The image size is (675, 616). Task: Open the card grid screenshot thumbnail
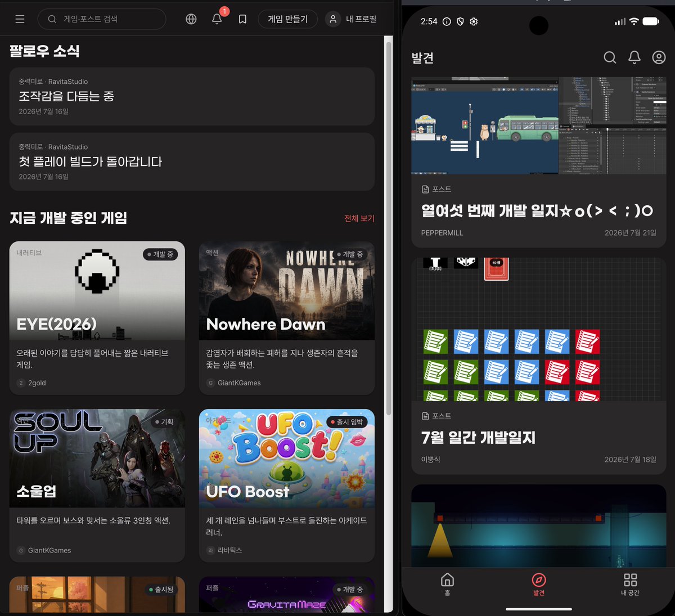pos(539,329)
